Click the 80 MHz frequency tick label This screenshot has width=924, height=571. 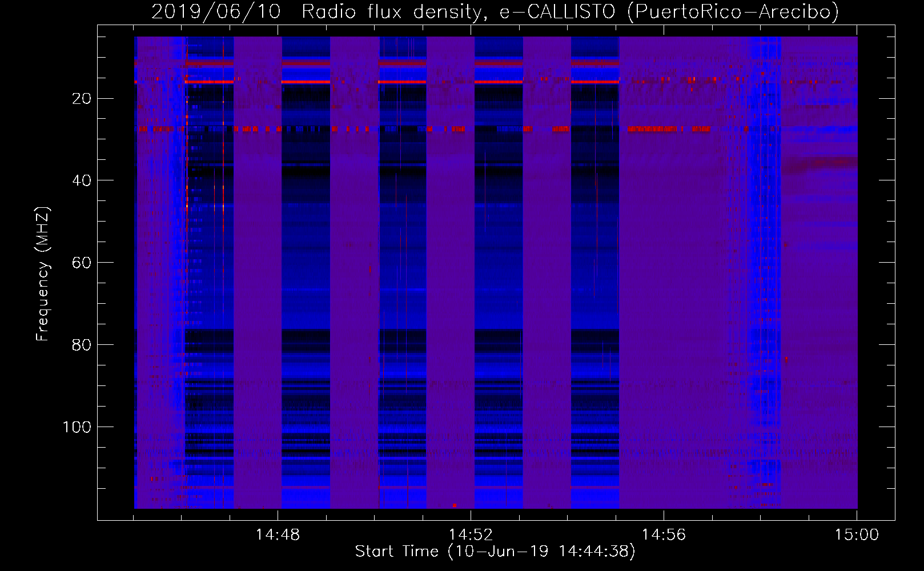pos(82,345)
